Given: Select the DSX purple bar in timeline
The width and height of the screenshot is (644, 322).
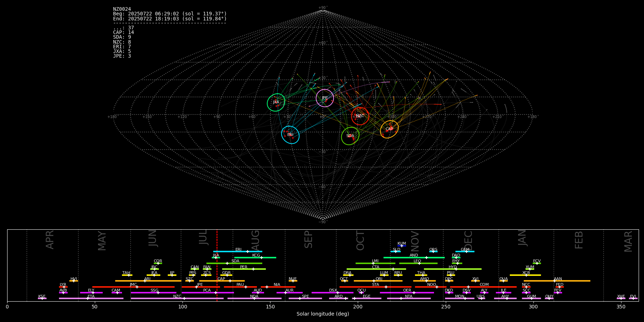Looking at the screenshot, I should coord(332,293).
